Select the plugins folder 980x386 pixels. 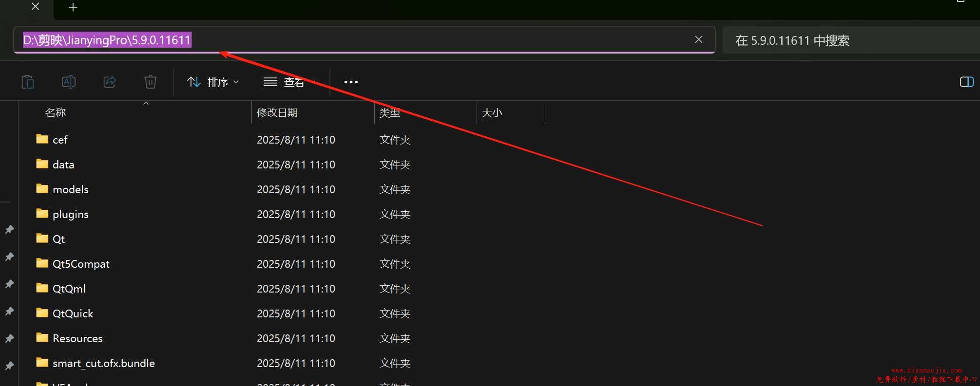[70, 215]
